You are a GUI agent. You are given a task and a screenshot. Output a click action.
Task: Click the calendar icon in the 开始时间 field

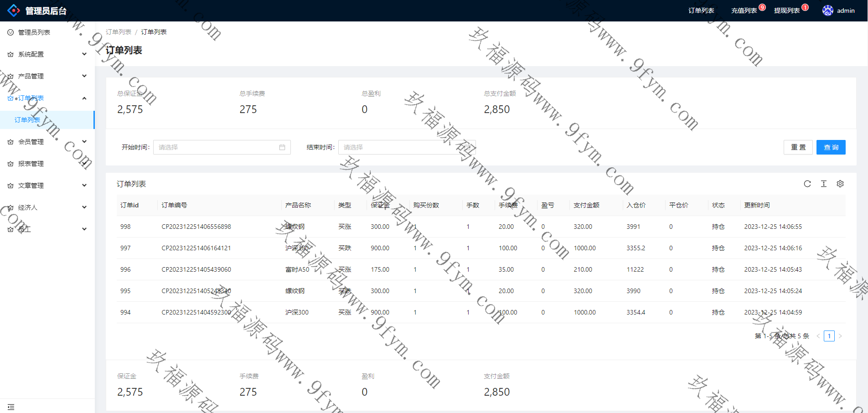click(x=282, y=147)
